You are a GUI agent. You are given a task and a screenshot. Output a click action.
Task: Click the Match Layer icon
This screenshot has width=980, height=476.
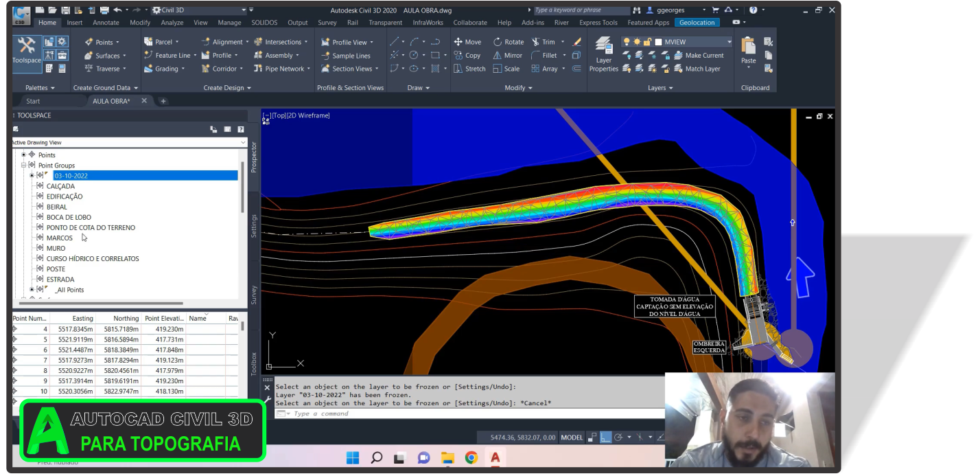[678, 69]
